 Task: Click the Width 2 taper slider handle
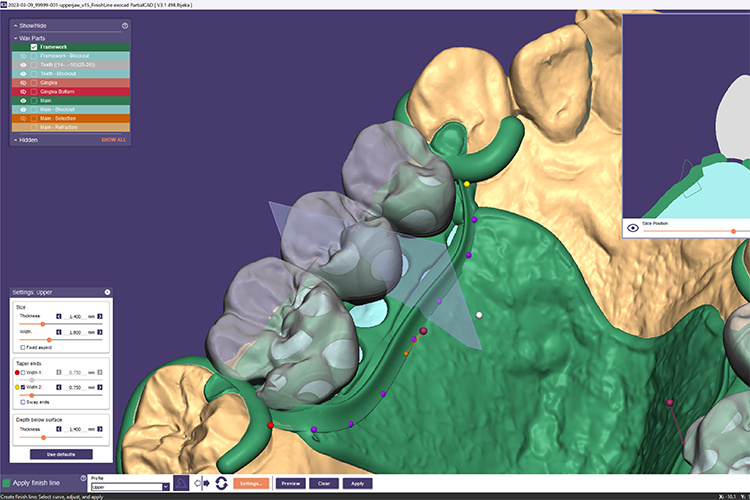click(x=32, y=395)
